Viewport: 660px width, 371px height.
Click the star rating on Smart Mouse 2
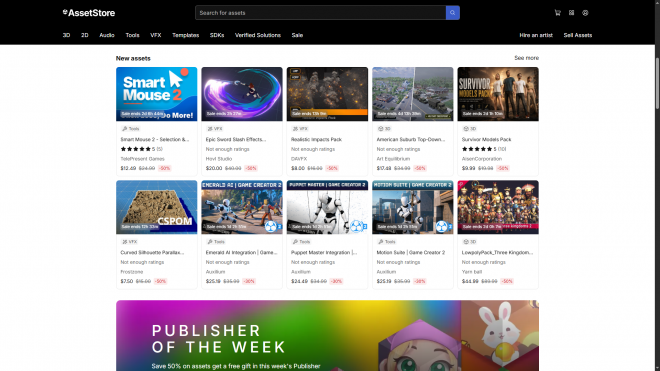tap(135, 149)
